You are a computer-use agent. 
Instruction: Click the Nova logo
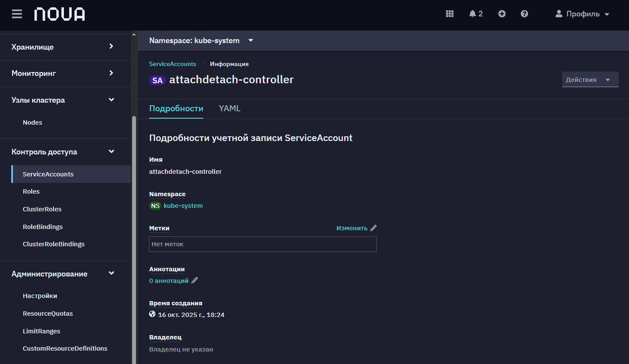pos(60,14)
